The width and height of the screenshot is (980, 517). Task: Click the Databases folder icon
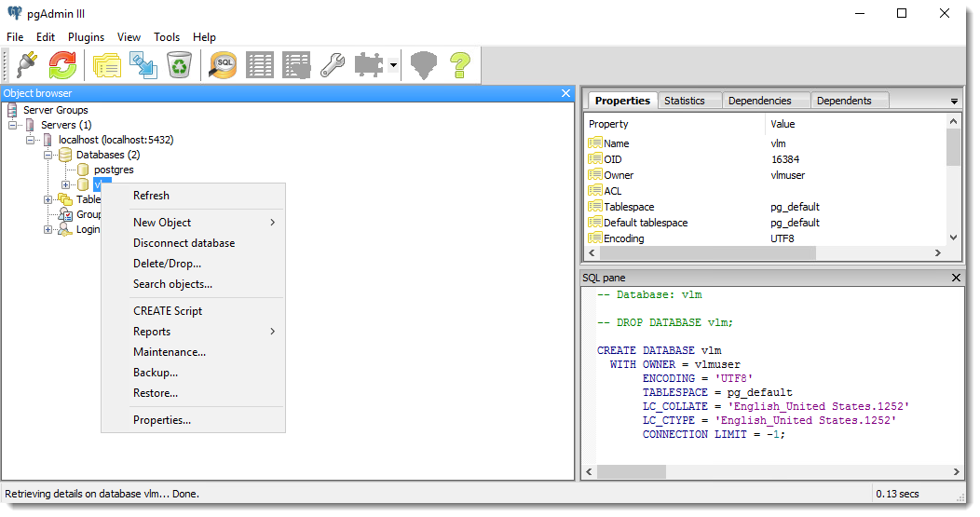tap(65, 155)
